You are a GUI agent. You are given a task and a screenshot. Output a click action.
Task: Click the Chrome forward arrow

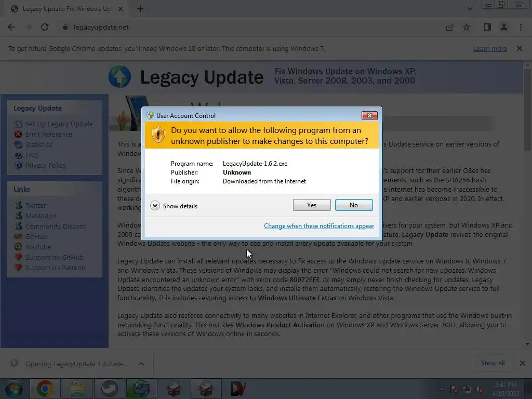(x=28, y=27)
